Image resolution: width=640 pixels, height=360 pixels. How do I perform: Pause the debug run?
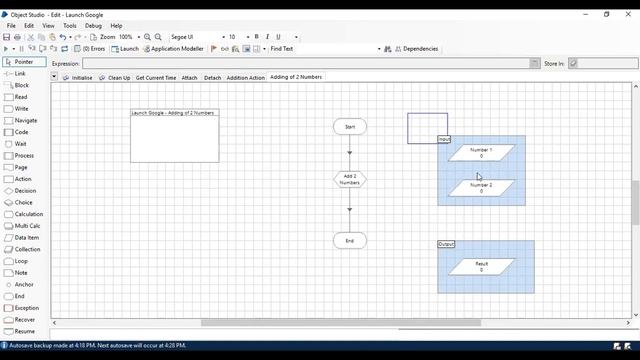coord(21,49)
